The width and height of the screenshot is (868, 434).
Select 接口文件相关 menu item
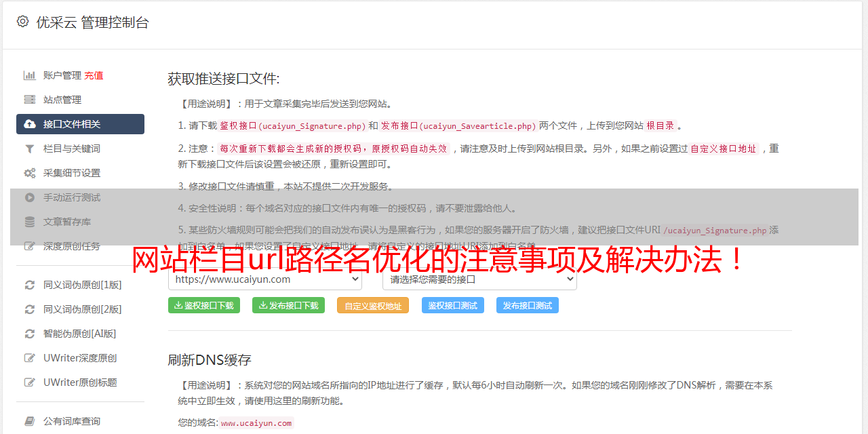80,124
